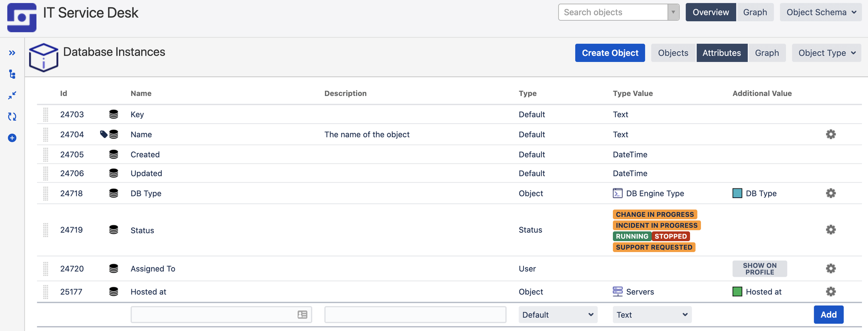Open the Object Type dropdown
This screenshot has height=331, width=868.
coord(826,53)
